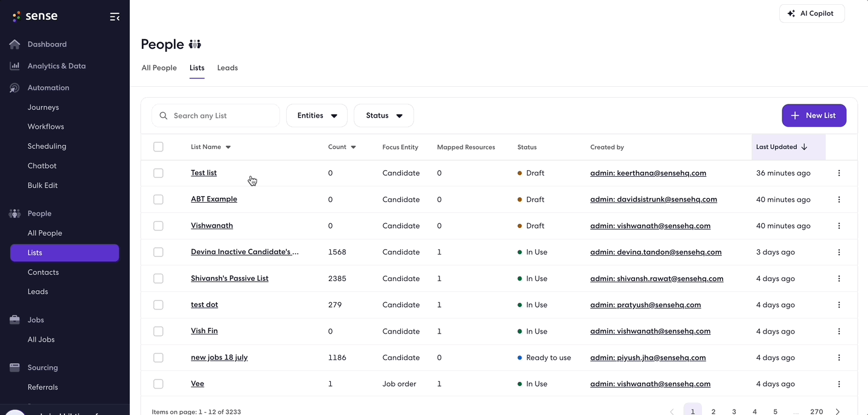Open the kebab menu for the Devina Inactive Candidate's row
Screen dimensions: 868x415
coord(839,252)
